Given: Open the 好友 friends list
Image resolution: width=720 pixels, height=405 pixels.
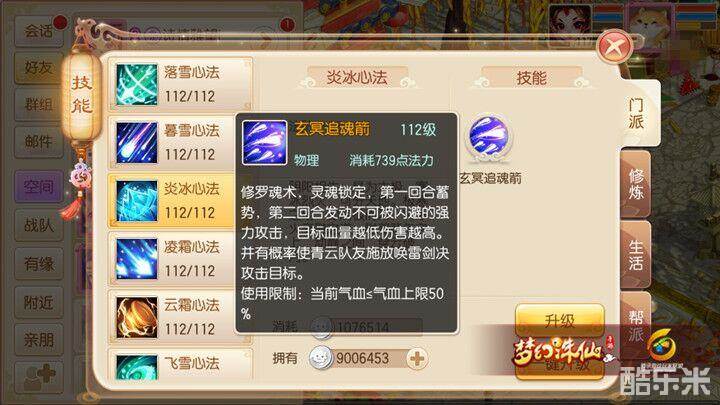Looking at the screenshot, I should point(39,68).
